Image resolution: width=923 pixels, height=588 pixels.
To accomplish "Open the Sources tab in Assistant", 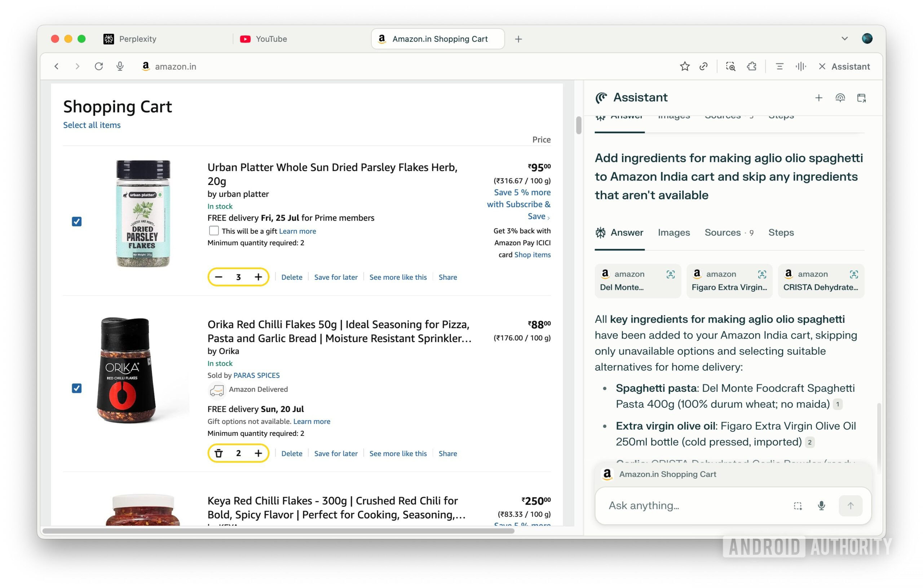I will click(723, 232).
